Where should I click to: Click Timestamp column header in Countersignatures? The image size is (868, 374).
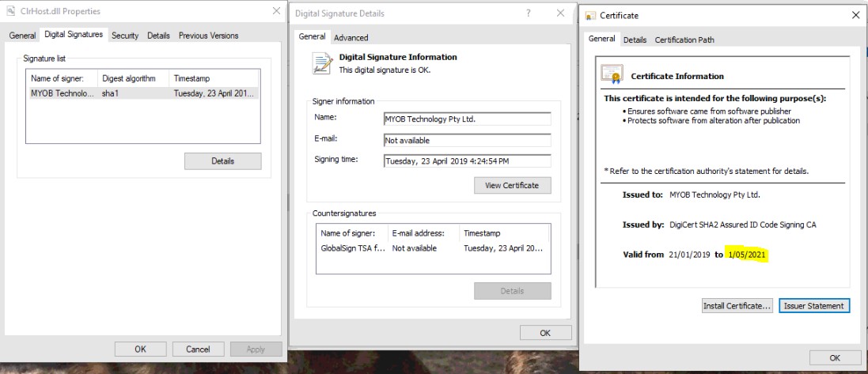click(x=504, y=233)
